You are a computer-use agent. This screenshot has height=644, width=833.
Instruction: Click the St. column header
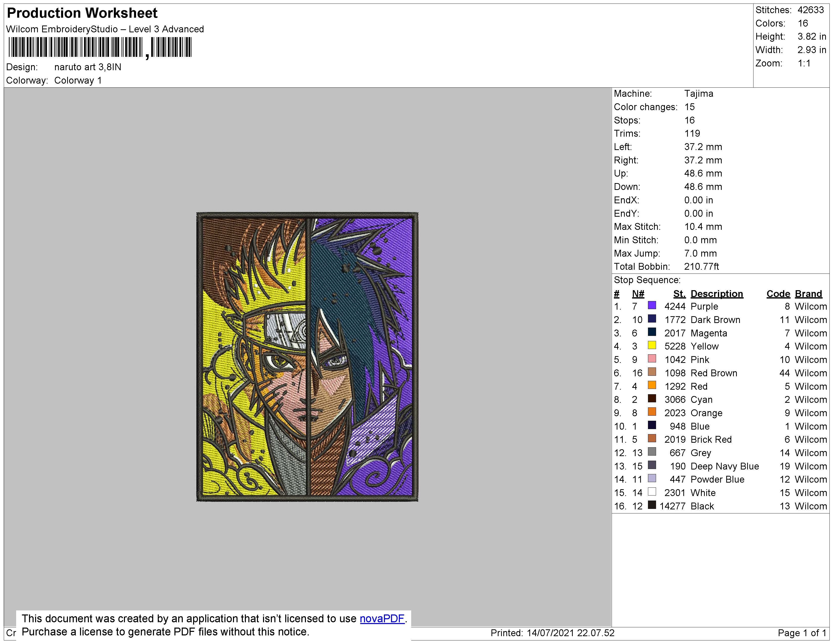[x=679, y=294]
